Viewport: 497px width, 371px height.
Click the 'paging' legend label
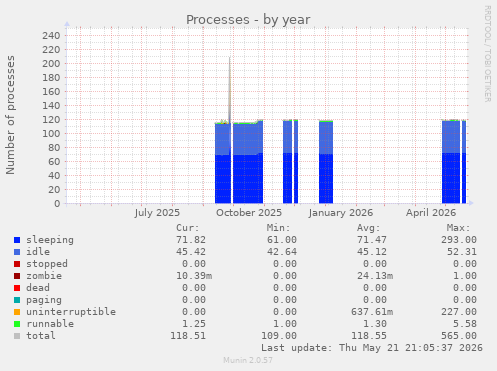[x=44, y=300]
